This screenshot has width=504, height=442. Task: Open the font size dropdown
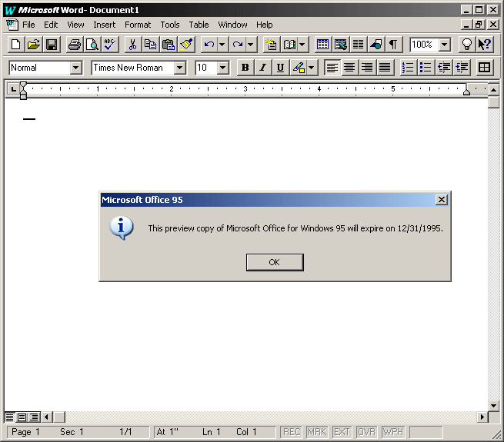click(x=222, y=68)
